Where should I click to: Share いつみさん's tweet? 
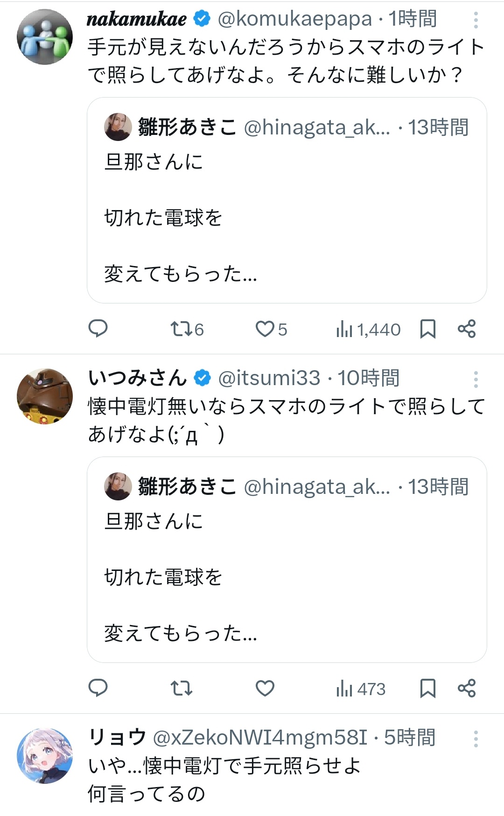pos(467,689)
